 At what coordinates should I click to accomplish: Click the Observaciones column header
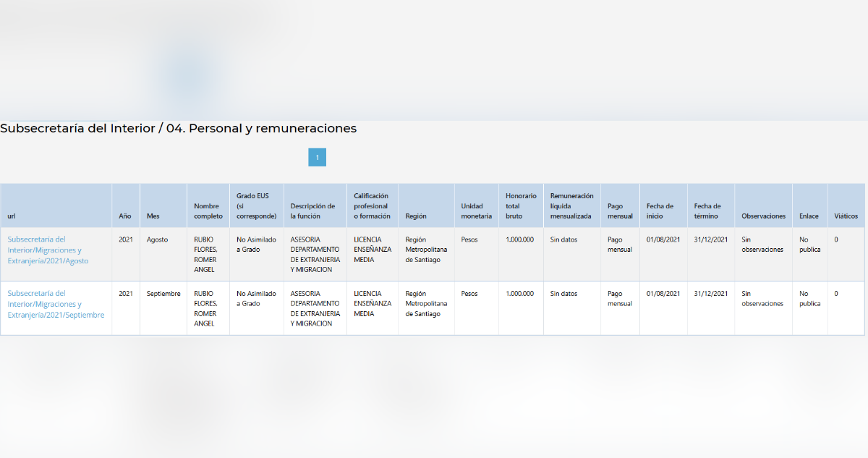coord(763,216)
